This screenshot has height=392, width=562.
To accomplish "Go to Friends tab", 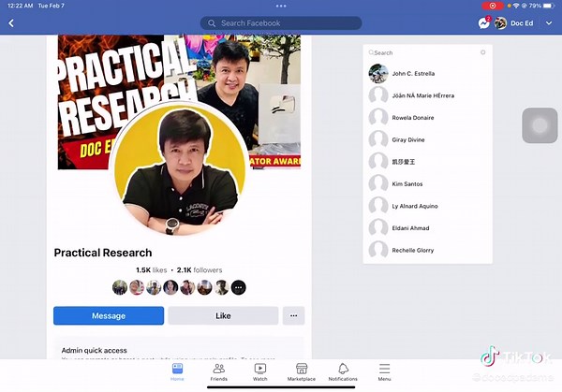I will pyautogui.click(x=218, y=372).
